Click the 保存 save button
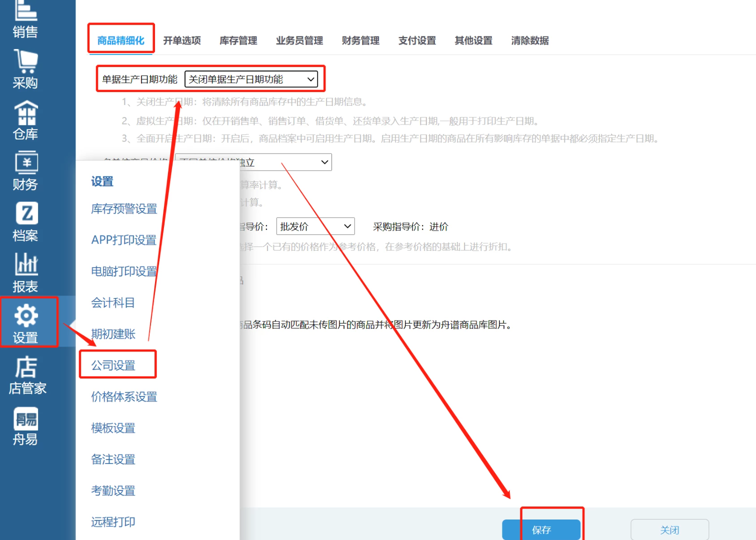This screenshot has width=756, height=540. 541,529
